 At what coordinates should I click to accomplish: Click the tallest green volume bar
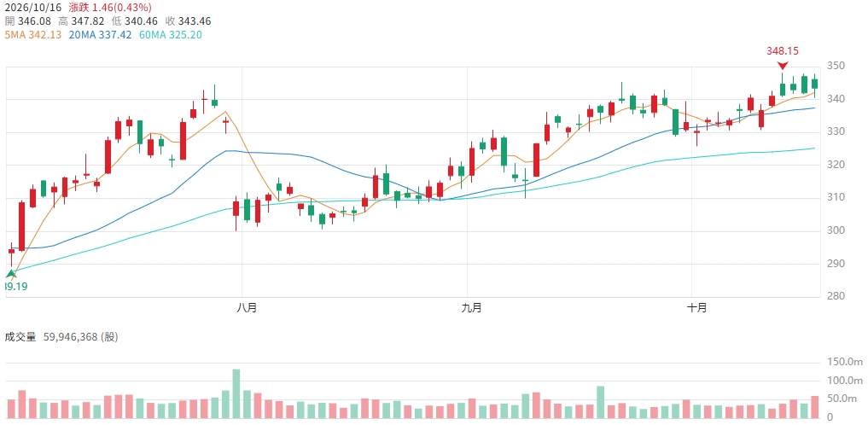point(236,393)
